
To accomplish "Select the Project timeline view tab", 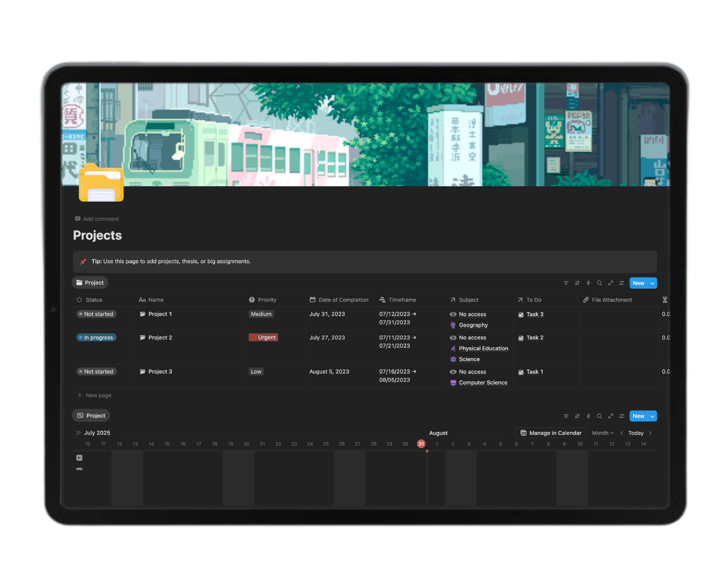I will pyautogui.click(x=91, y=416).
